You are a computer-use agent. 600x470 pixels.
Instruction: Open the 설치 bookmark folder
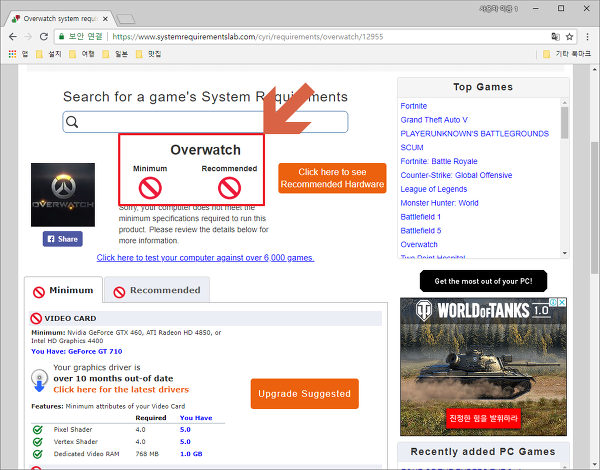click(49, 54)
